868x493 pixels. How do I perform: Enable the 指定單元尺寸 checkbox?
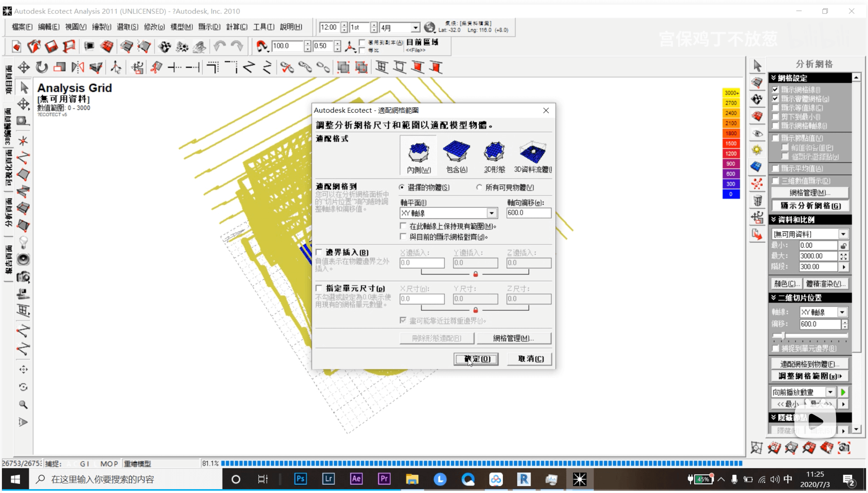point(319,288)
